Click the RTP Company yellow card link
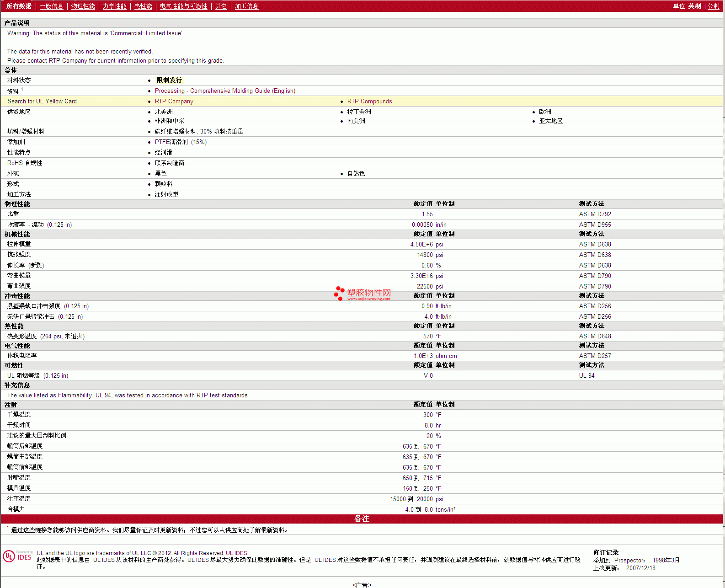725x588 pixels. pos(174,102)
